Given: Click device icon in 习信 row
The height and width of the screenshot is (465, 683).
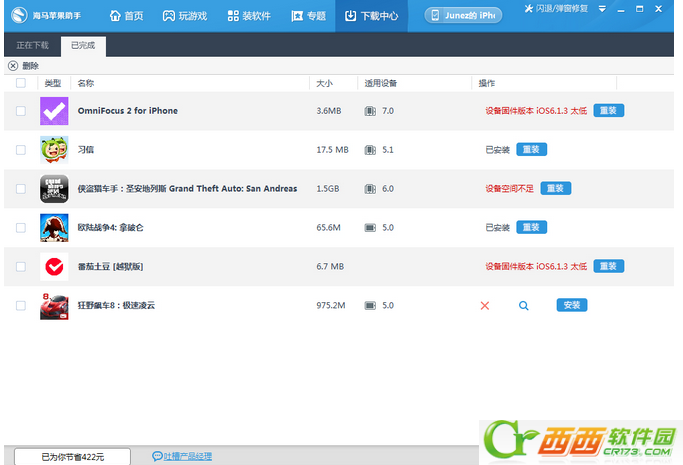Looking at the screenshot, I should (370, 150).
